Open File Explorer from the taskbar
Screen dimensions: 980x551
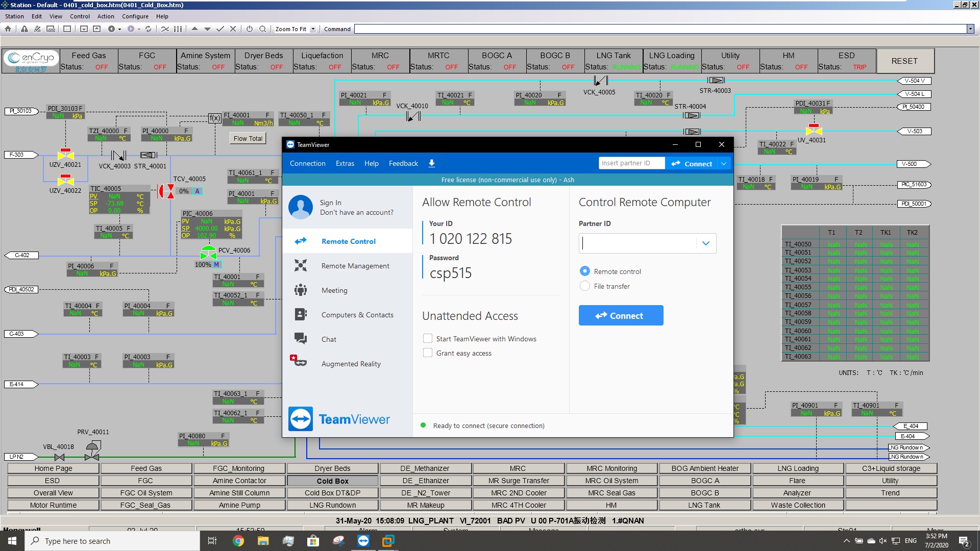[x=263, y=541]
